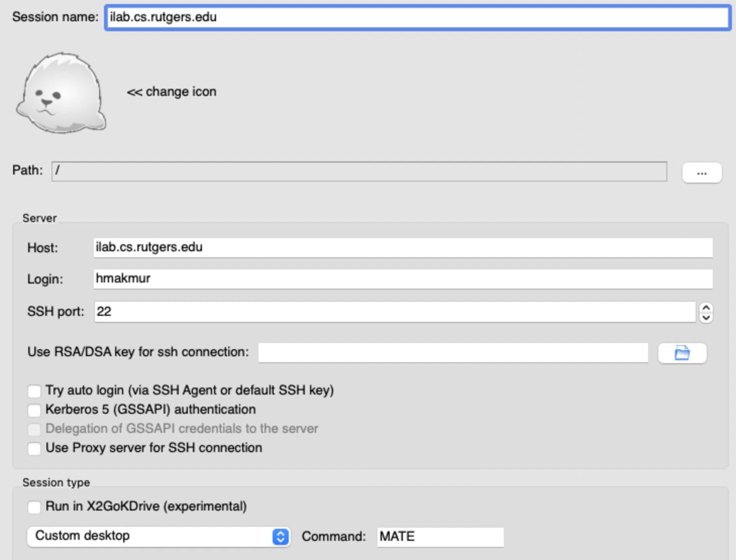Enable Try auto login checkbox
This screenshot has height=560, width=736.
34,391
